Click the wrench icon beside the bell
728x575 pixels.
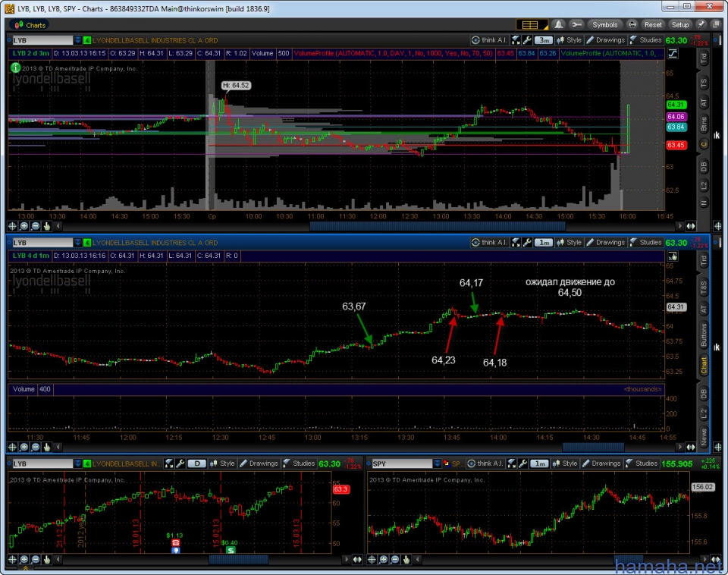576,24
